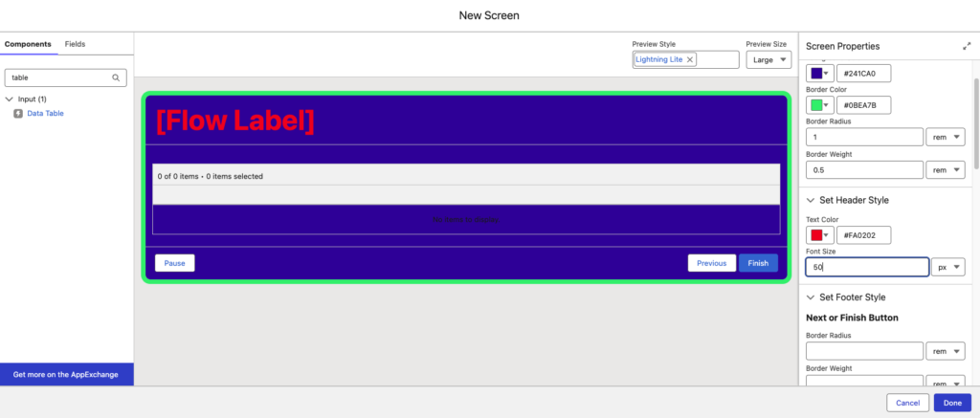Open the Border Color green swatch picker
Viewport: 980px width, 418px height.
tap(819, 105)
